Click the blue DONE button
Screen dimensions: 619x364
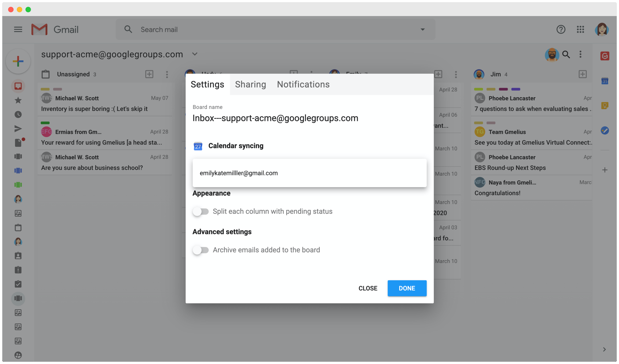click(x=407, y=288)
